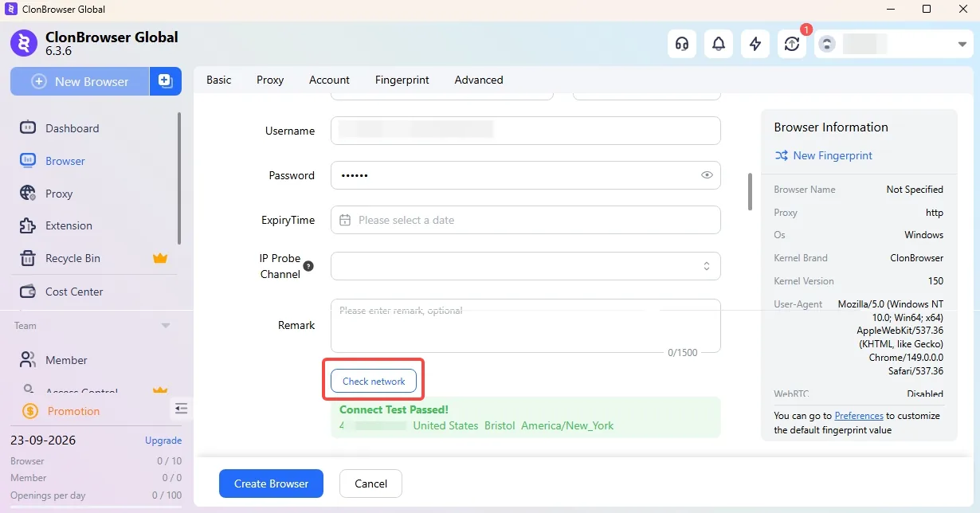980x513 pixels.
Task: Click the 'Connect Test Passed!' message
Action: [x=394, y=409]
